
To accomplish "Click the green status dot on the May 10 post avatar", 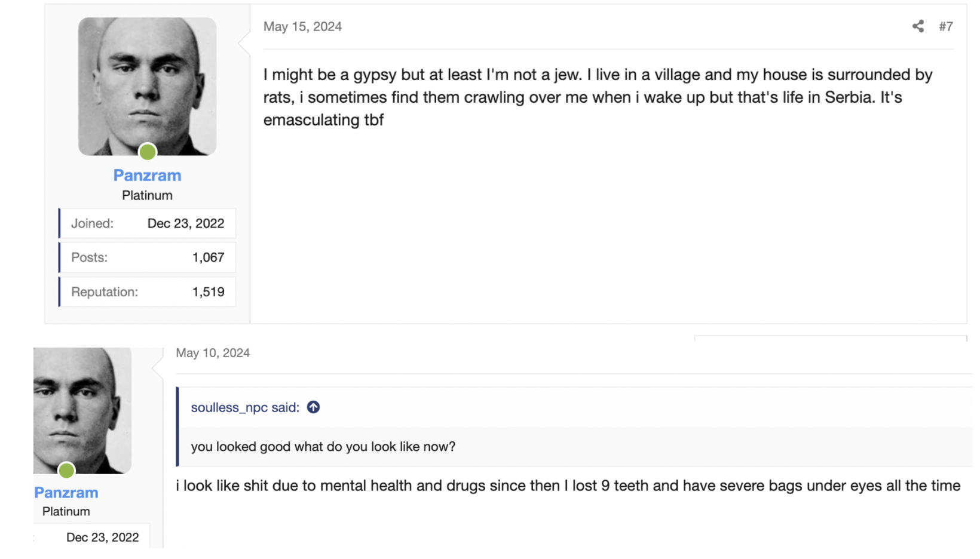I will [x=67, y=470].
